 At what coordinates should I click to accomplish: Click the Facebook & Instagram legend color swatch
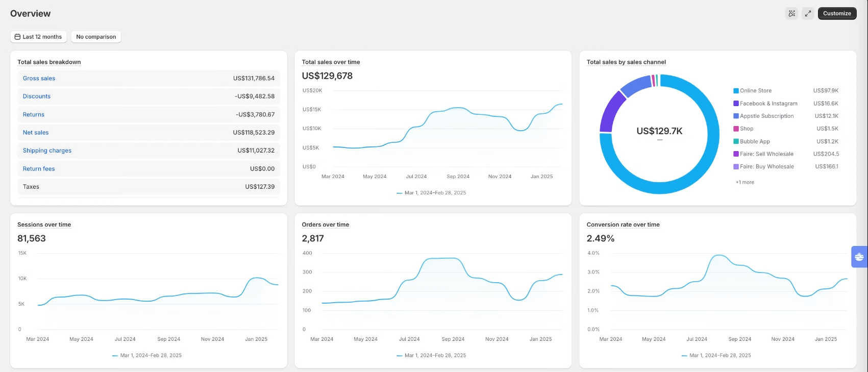click(736, 104)
